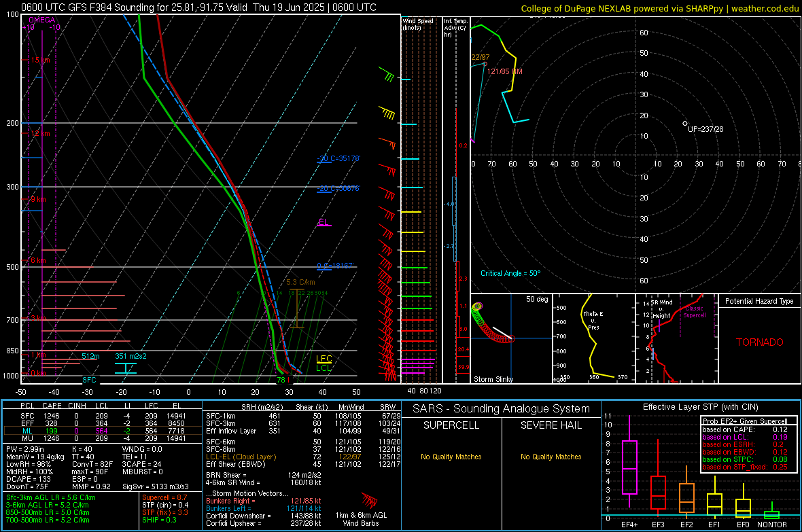Click the Bunkers Left storm motion line
The width and height of the screenshot is (802, 532).
click(264, 508)
